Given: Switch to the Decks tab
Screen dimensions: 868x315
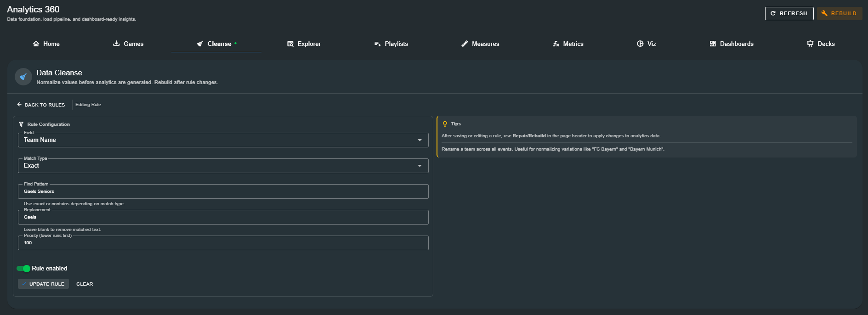Looking at the screenshot, I should point(821,44).
